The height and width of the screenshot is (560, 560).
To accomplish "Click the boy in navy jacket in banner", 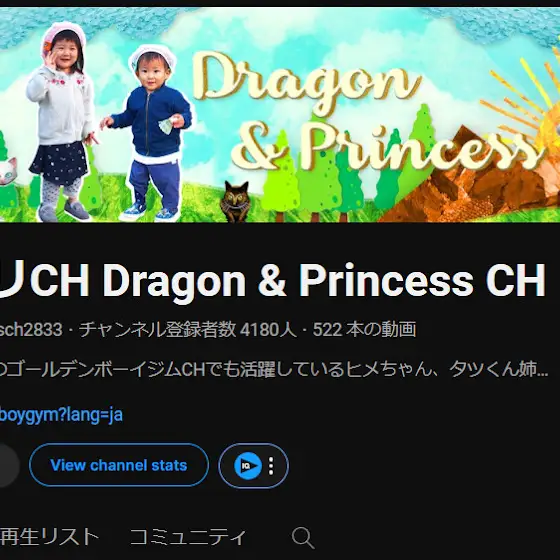I will [150, 134].
